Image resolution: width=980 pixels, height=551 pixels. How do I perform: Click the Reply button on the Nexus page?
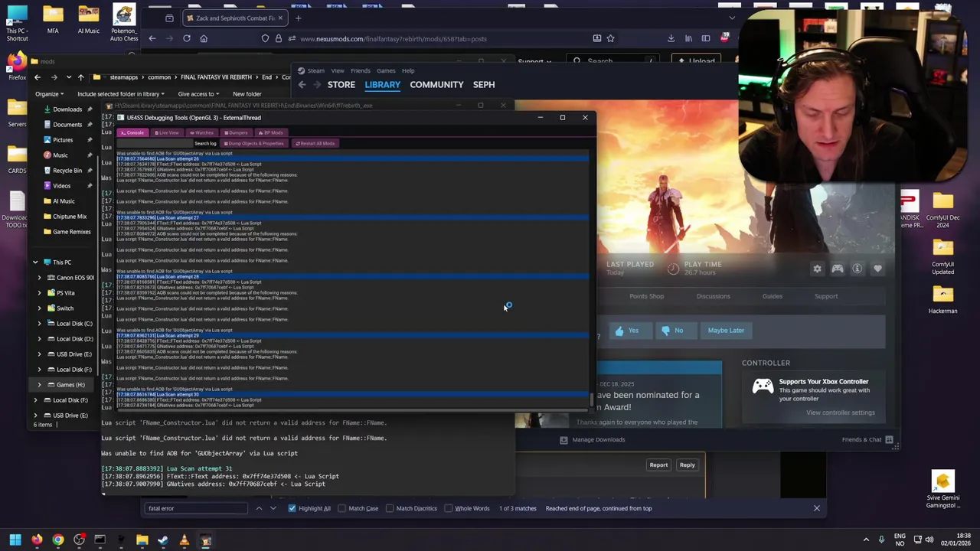[688, 465]
